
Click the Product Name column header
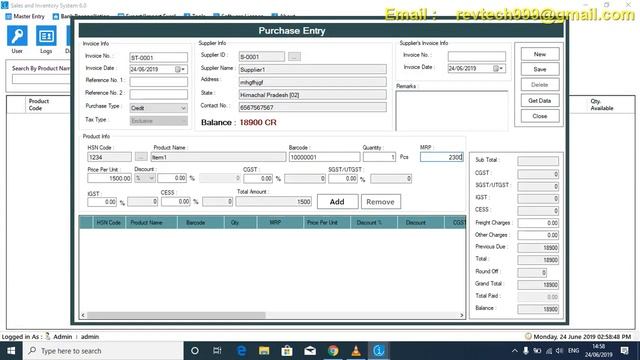151,222
